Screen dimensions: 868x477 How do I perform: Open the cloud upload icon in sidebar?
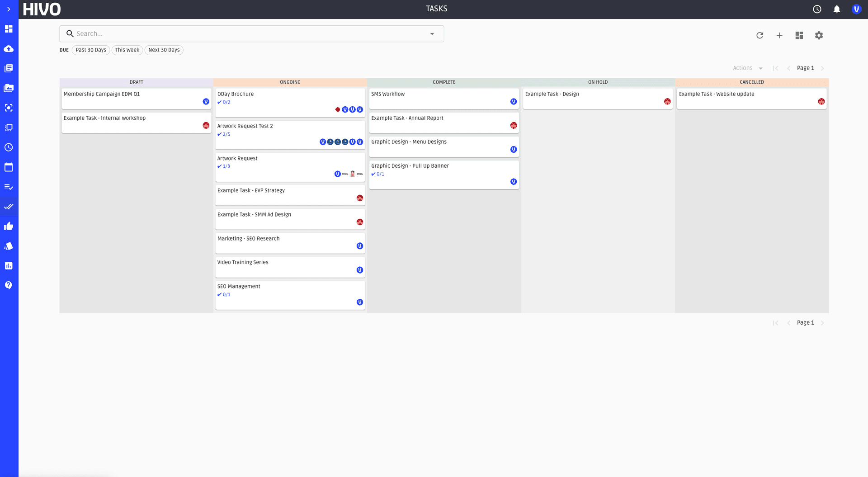click(x=9, y=49)
